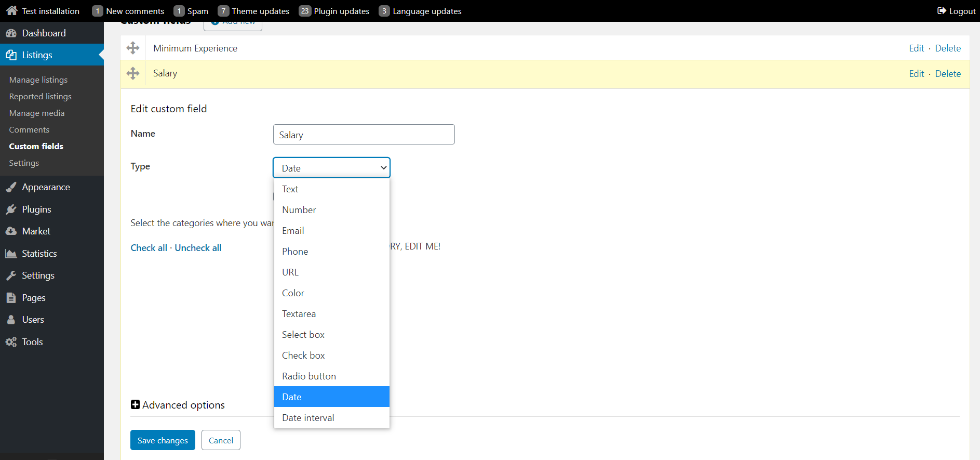The height and width of the screenshot is (460, 980).
Task: Click move handle for Salary field
Action: coord(133,73)
